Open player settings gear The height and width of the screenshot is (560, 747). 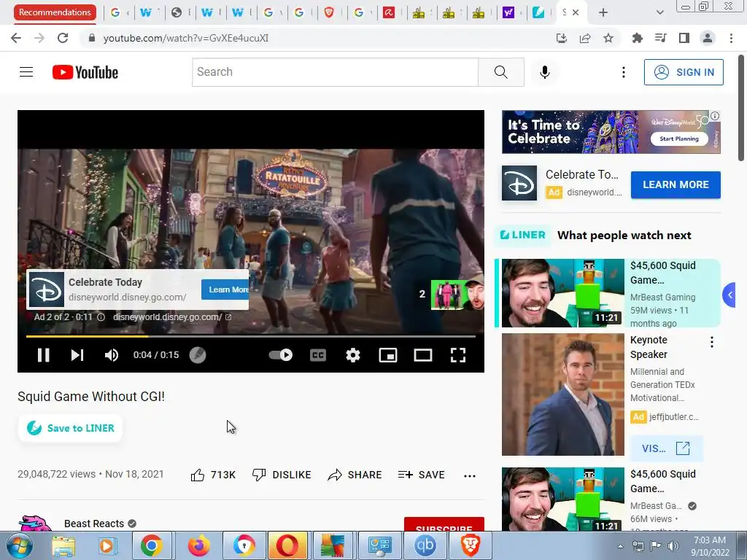point(353,355)
